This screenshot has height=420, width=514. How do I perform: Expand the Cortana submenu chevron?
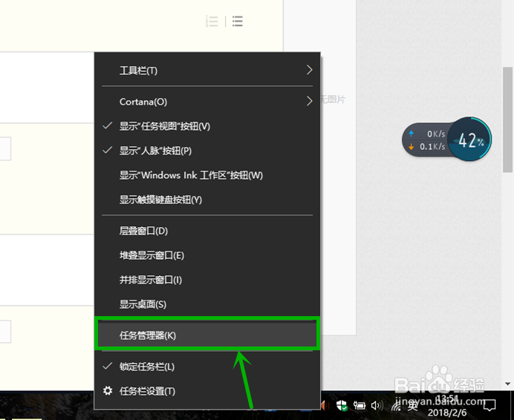(309, 101)
